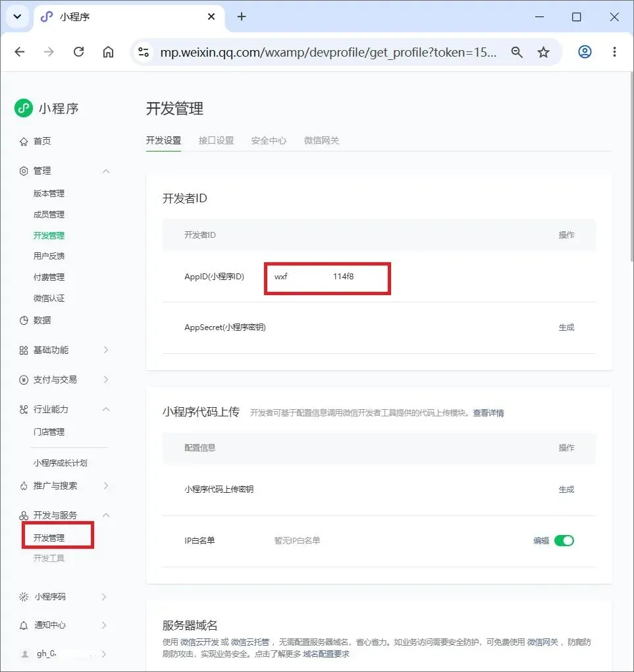The width and height of the screenshot is (634, 672).
Task: Expand the 通知中心 chevron
Action: click(x=104, y=625)
